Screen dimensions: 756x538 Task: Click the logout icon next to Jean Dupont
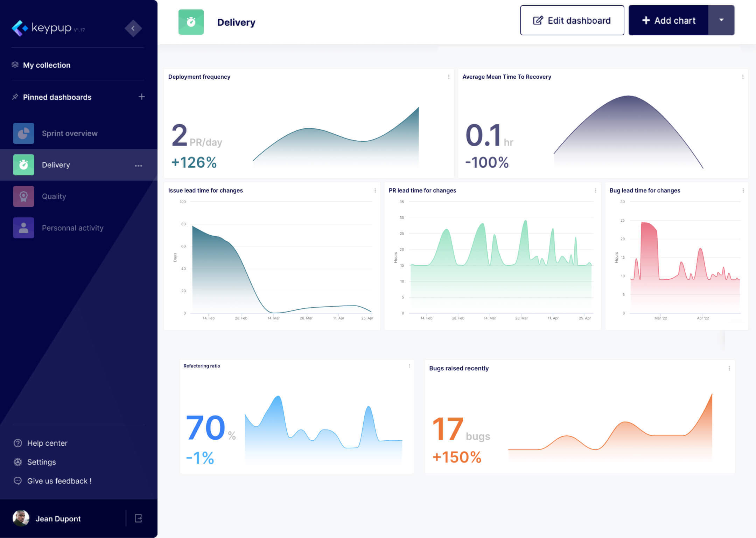coord(138,518)
